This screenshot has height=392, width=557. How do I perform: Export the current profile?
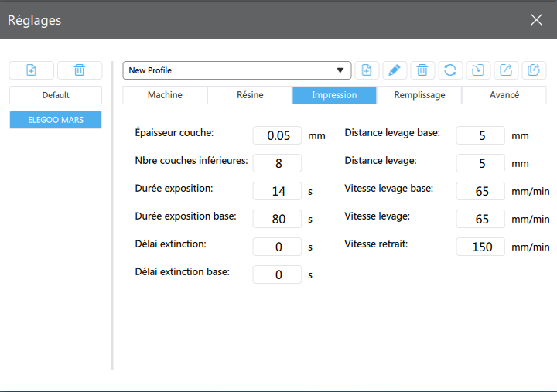[506, 70]
